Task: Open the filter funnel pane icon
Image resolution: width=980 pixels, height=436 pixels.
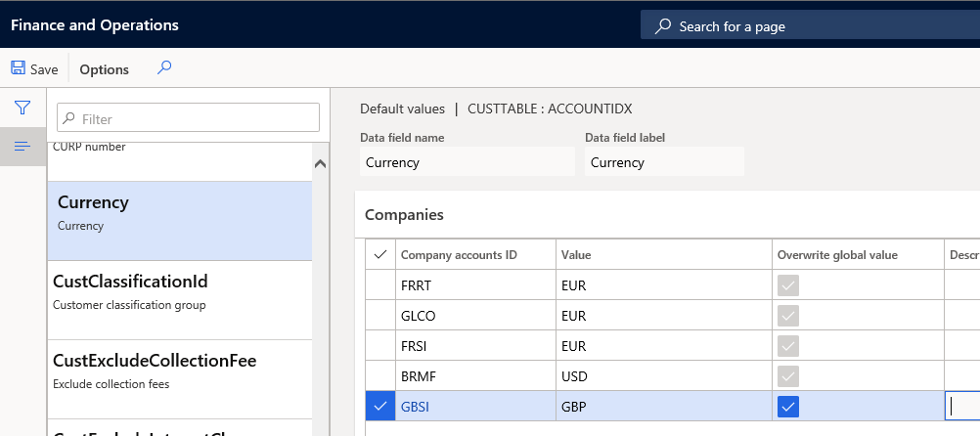Action: point(22,109)
